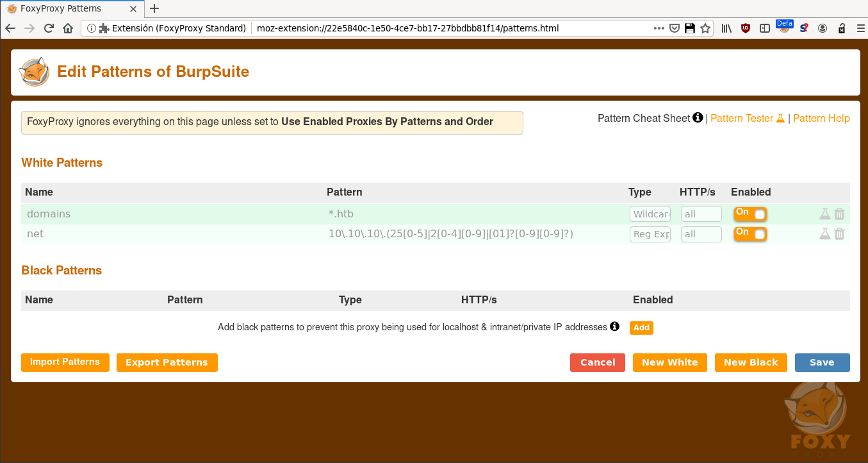Click Import Patterns button
The image size is (868, 463).
pos(65,362)
